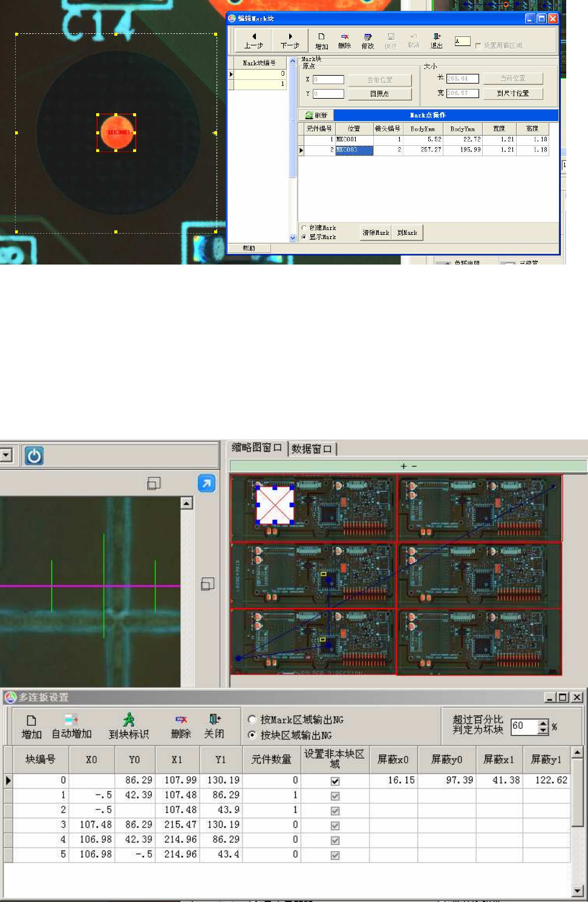The height and width of the screenshot is (902, 588).
Task: Select block row 4 X0 value 106.98
Action: [92, 840]
